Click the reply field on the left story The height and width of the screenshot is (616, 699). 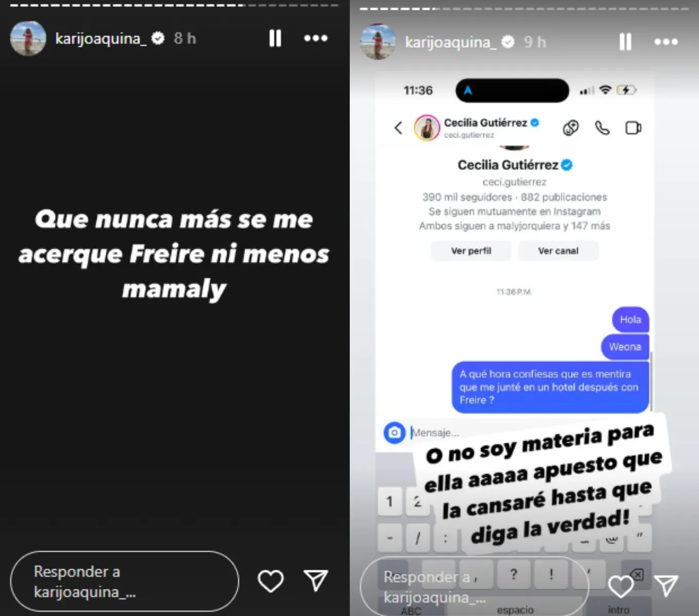click(124, 581)
